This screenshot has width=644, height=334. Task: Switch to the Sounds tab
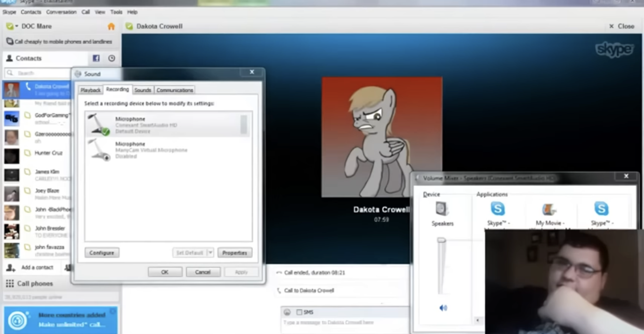point(143,90)
